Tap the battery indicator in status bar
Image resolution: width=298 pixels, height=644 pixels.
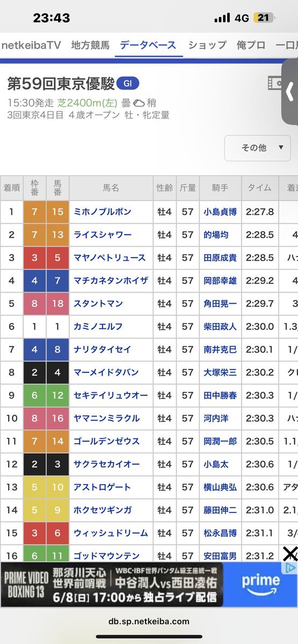[x=264, y=18]
